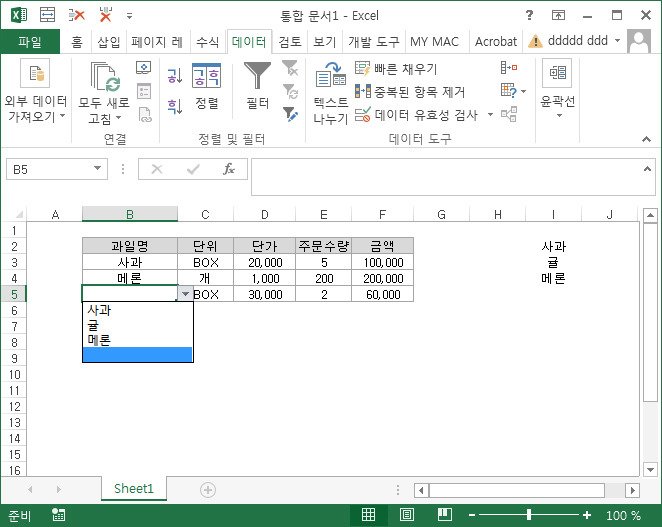Image resolution: width=662 pixels, height=527 pixels.
Task: Expand the formula bar chevron
Action: click(x=647, y=169)
